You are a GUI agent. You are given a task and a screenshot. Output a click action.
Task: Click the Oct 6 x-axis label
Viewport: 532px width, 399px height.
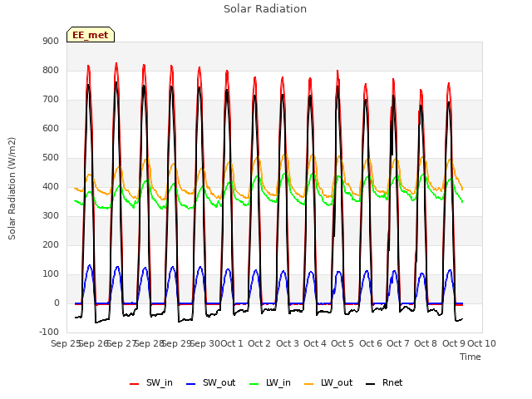[x=371, y=343]
